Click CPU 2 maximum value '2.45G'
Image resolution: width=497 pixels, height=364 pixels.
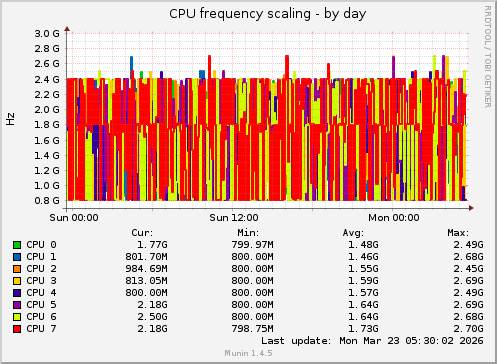pyautogui.click(x=468, y=269)
